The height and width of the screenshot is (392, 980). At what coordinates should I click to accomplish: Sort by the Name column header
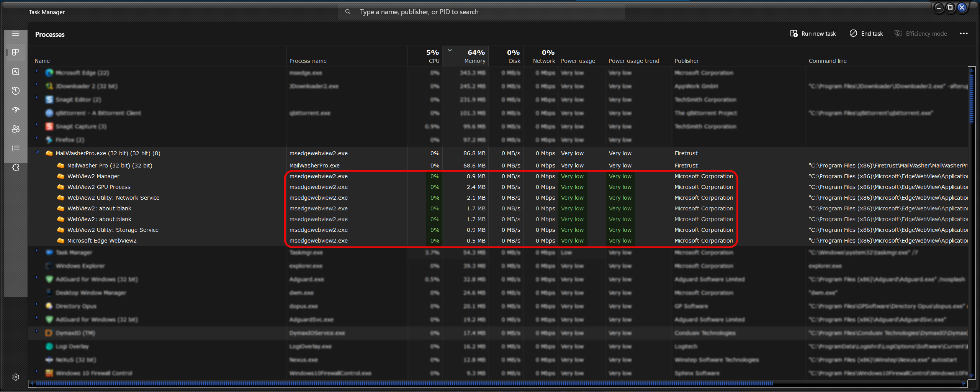tap(157, 56)
